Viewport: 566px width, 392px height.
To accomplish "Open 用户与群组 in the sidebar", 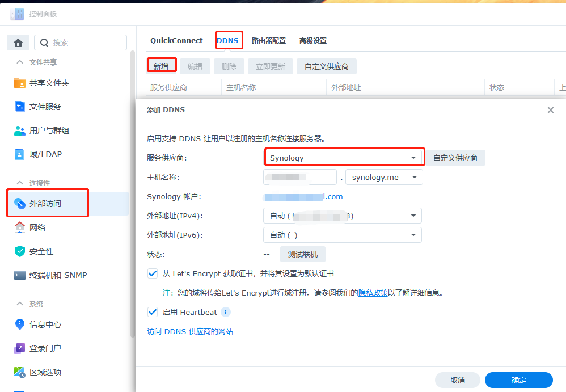I will [68, 130].
